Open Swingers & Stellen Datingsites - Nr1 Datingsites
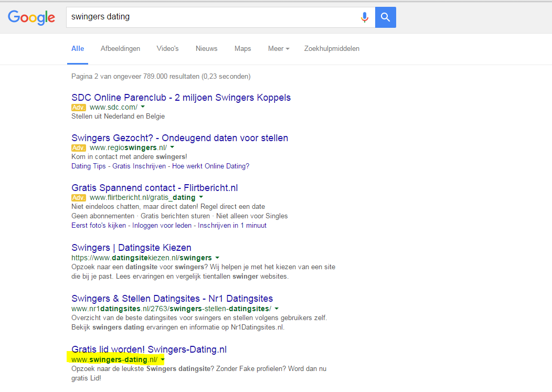 [172, 299]
